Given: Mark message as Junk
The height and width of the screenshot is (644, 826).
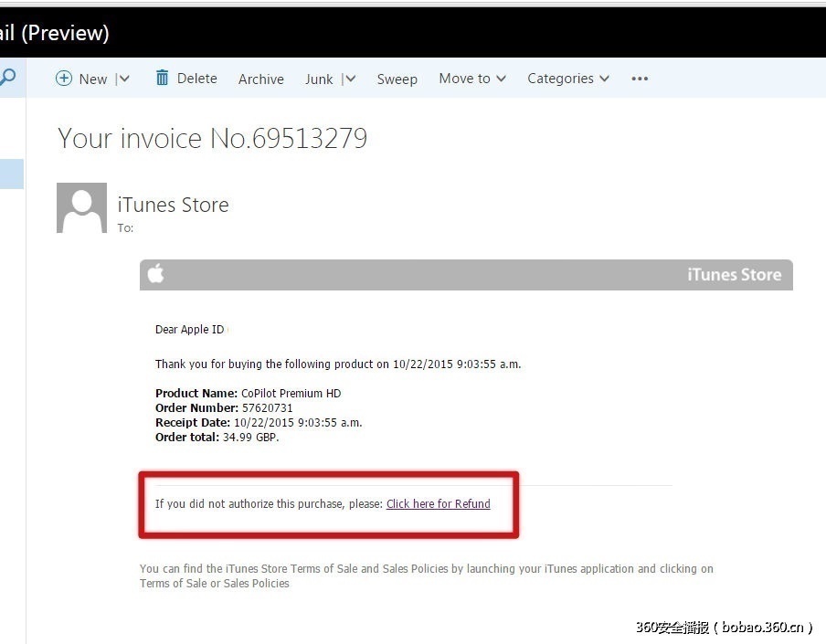Looking at the screenshot, I should point(319,79).
